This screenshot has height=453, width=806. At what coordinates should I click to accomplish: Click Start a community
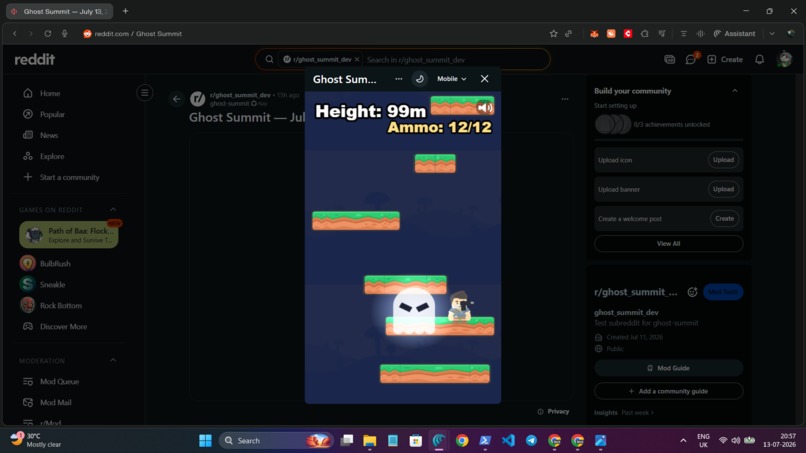point(69,177)
